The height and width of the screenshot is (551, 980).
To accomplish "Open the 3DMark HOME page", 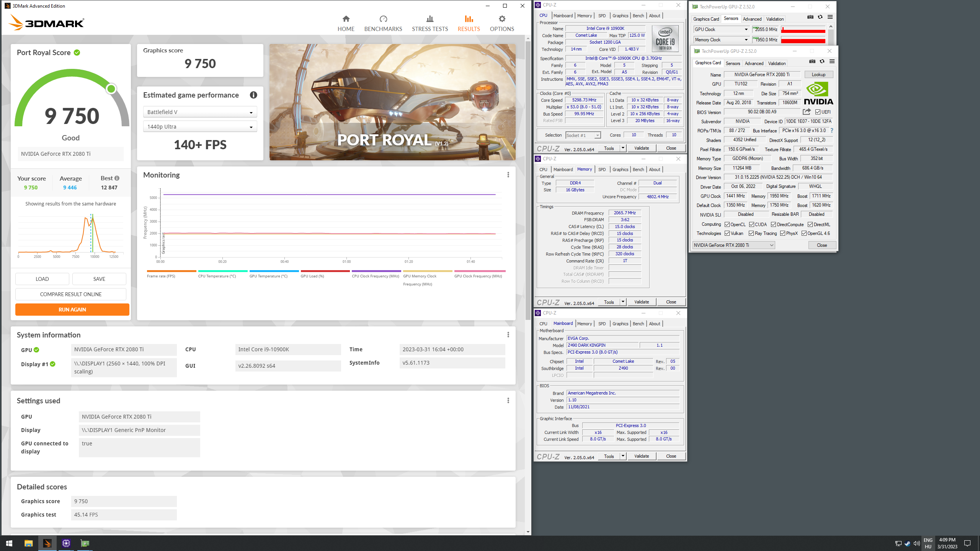I will (346, 23).
